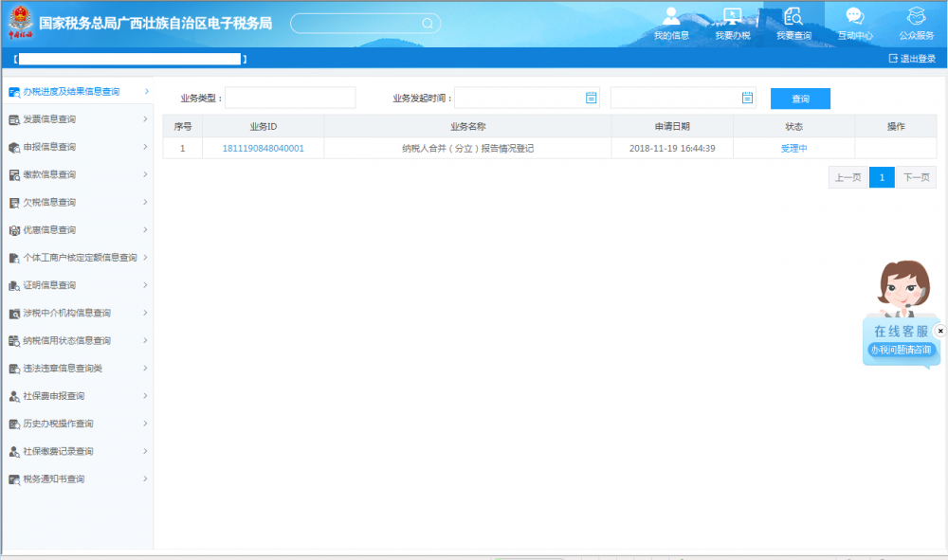Open calendar icon for end date field
Screen dimensions: 948x560
coord(748,98)
